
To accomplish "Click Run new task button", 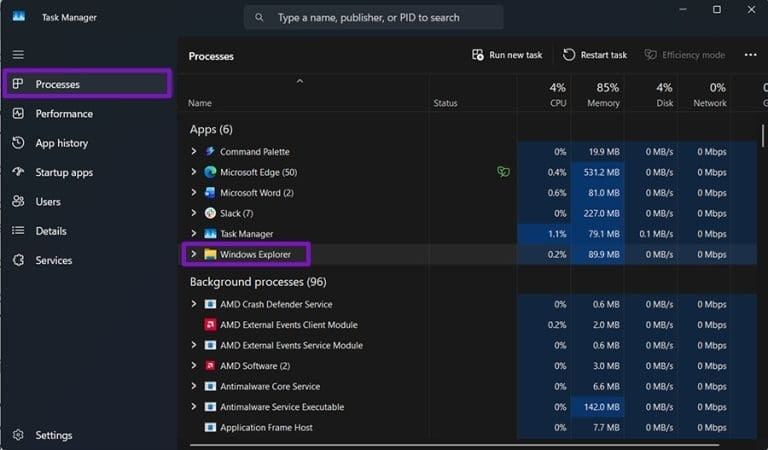I will [x=507, y=55].
